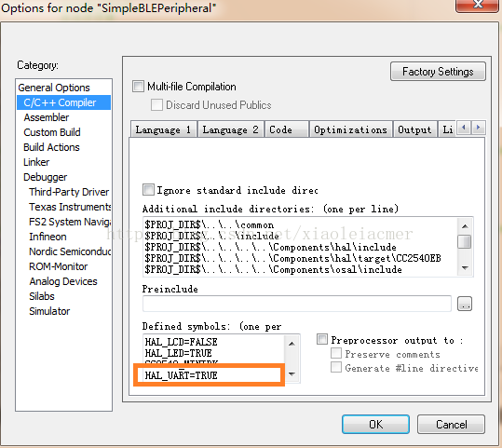
Task: Click the HAL_LCD=FALSE symbol line
Action: click(182, 342)
